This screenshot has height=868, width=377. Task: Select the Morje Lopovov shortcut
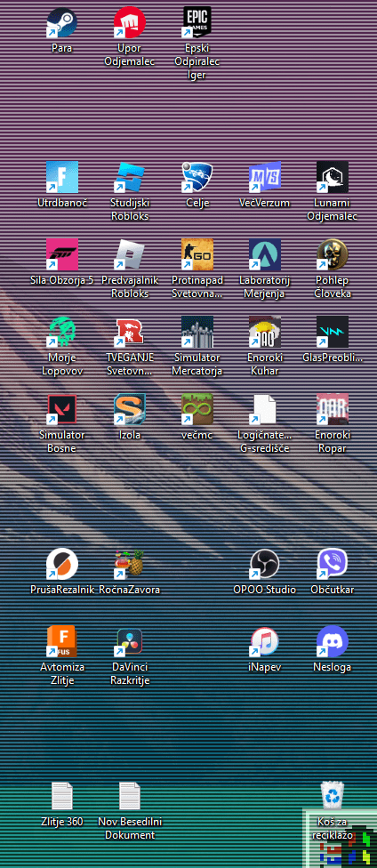[62, 332]
